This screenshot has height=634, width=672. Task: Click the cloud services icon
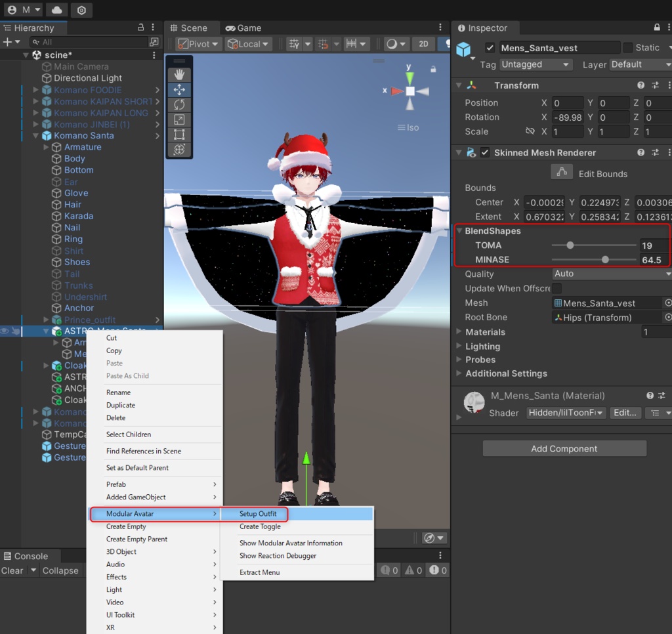pos(57,10)
